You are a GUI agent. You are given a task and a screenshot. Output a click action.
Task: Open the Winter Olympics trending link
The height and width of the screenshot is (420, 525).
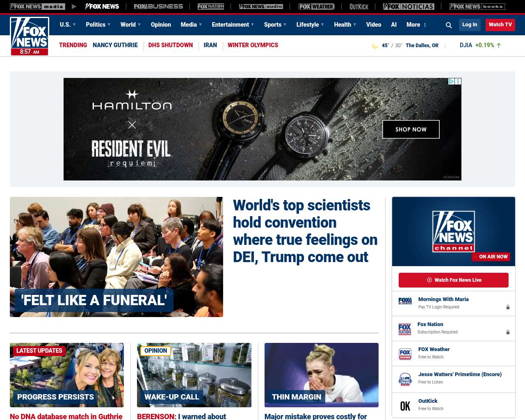253,45
